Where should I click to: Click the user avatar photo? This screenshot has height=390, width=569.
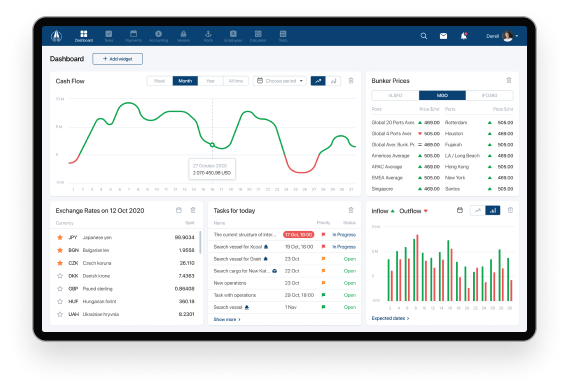pyautogui.click(x=507, y=36)
